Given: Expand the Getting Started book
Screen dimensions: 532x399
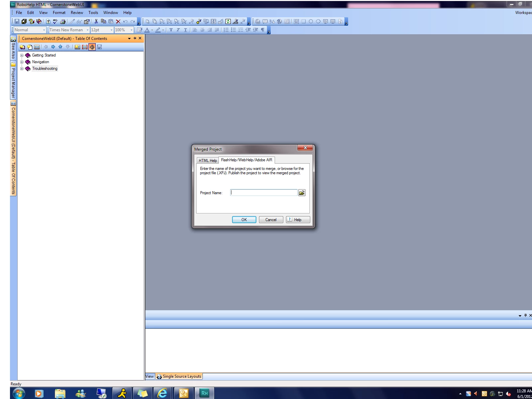Looking at the screenshot, I should [x=22, y=55].
